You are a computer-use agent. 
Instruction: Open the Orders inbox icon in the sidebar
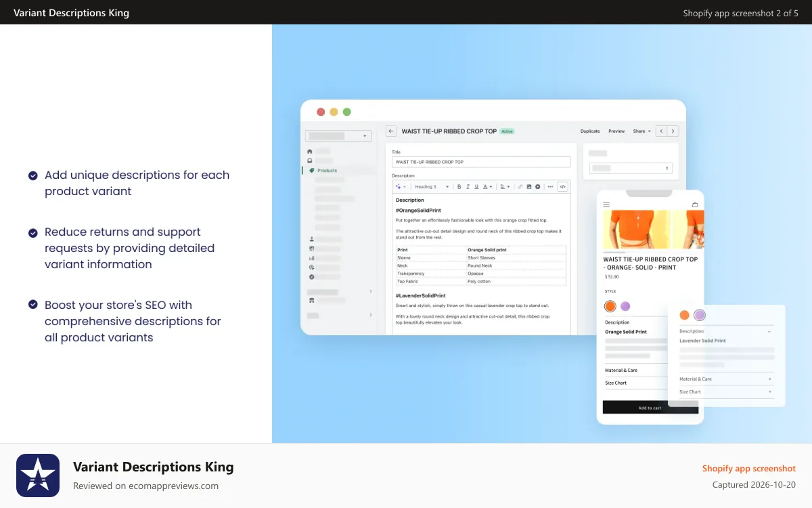[310, 161]
